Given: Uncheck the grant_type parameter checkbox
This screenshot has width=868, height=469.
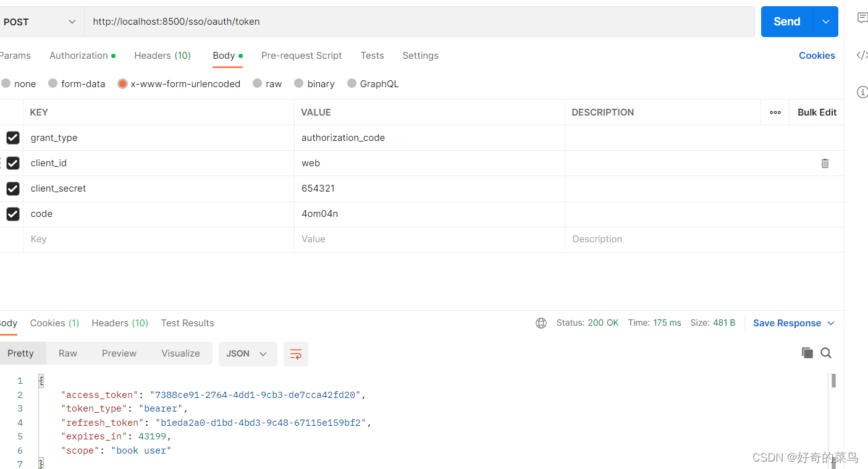Looking at the screenshot, I should [13, 137].
